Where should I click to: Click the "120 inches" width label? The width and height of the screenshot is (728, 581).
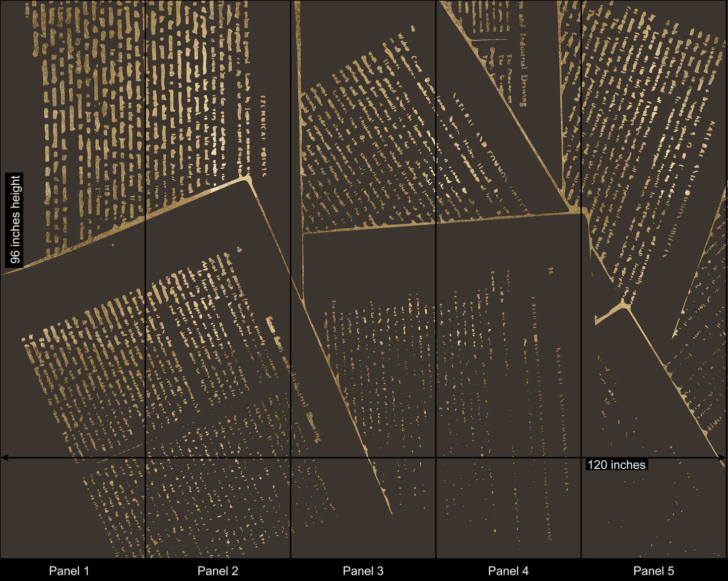[616, 465]
